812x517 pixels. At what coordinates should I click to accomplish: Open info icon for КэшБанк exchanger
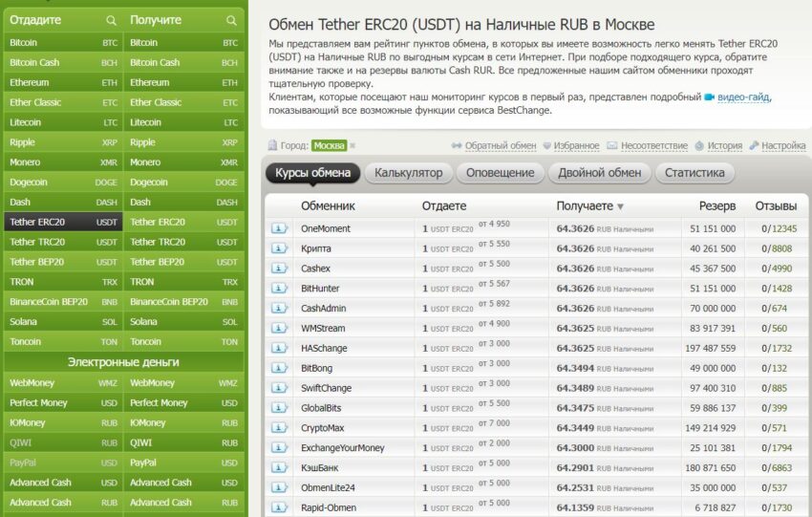pos(279,468)
